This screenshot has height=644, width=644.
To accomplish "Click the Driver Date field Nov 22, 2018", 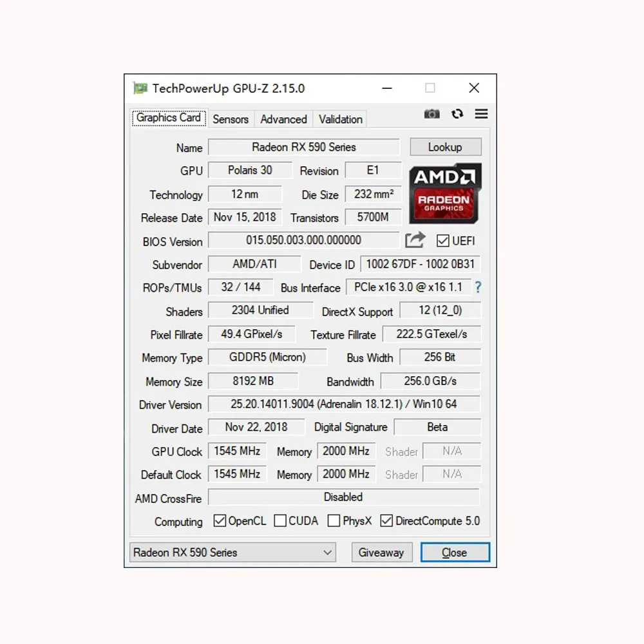I will tap(257, 427).
